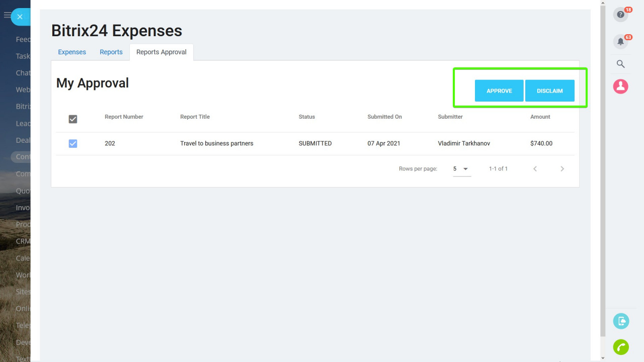Screen dimensions: 644x362
Task: Open the pink user profile avatar
Action: tap(621, 86)
